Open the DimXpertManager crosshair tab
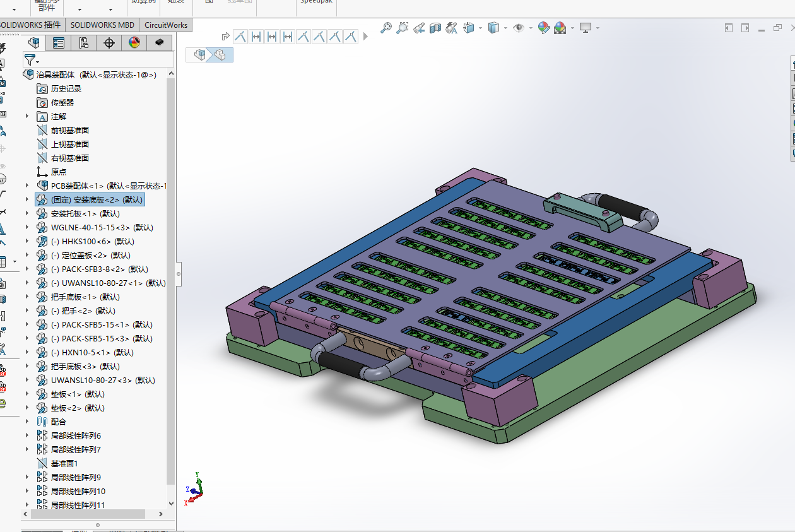795x532 pixels. [109, 42]
